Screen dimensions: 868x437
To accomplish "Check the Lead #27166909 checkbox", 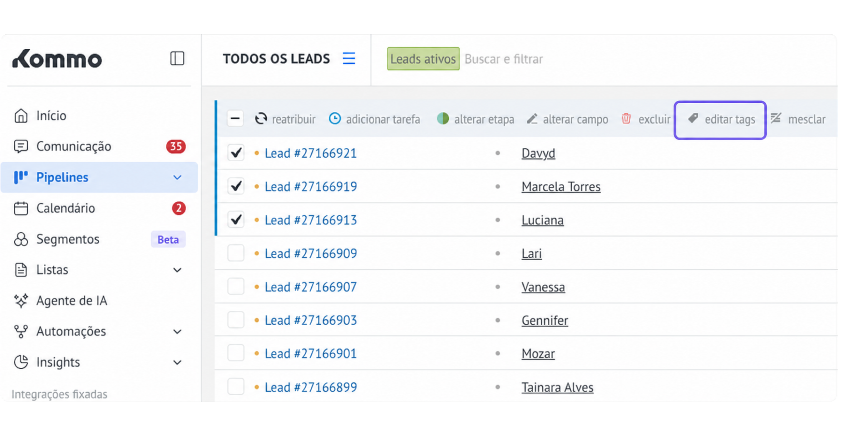I will (236, 253).
